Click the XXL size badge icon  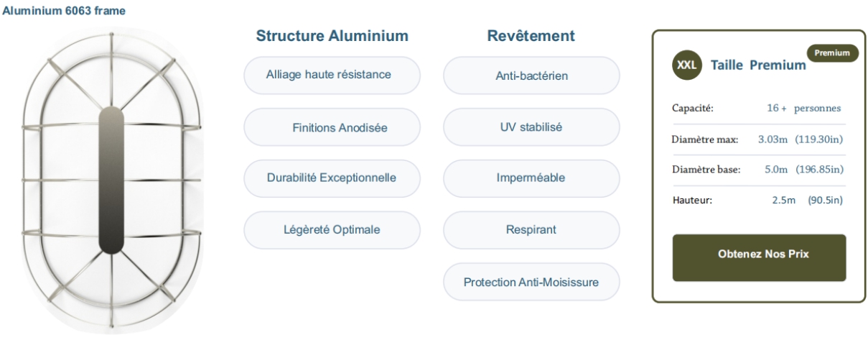coord(686,65)
